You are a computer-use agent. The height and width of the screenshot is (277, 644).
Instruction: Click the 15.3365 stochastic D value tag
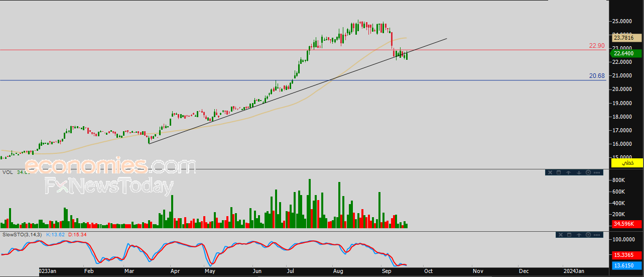point(626,255)
